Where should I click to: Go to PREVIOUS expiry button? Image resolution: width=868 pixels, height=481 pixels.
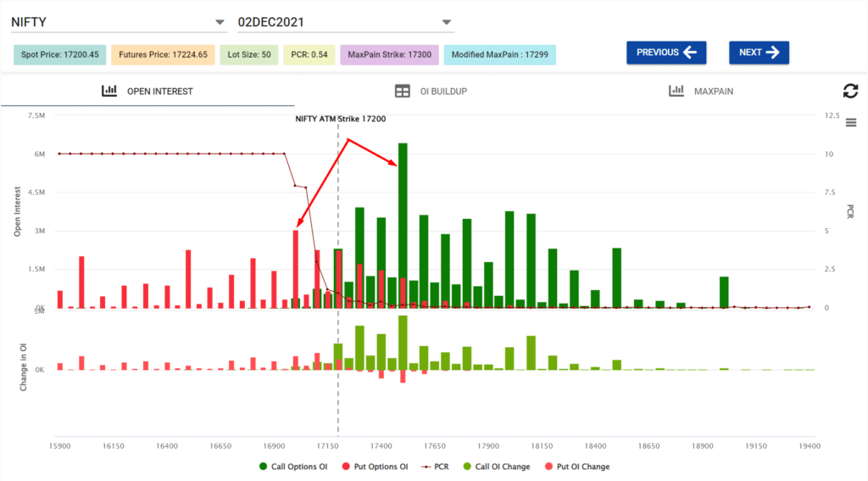click(x=666, y=53)
